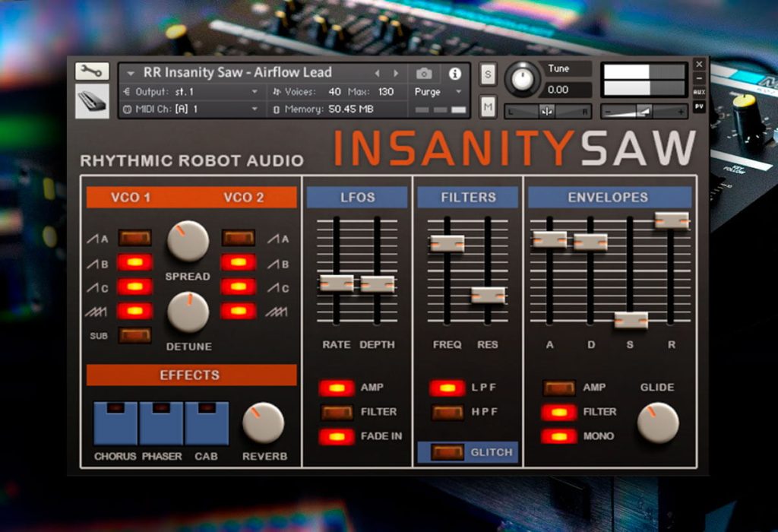
Task: Toggle the CHORUS effect button
Action: tap(115, 423)
